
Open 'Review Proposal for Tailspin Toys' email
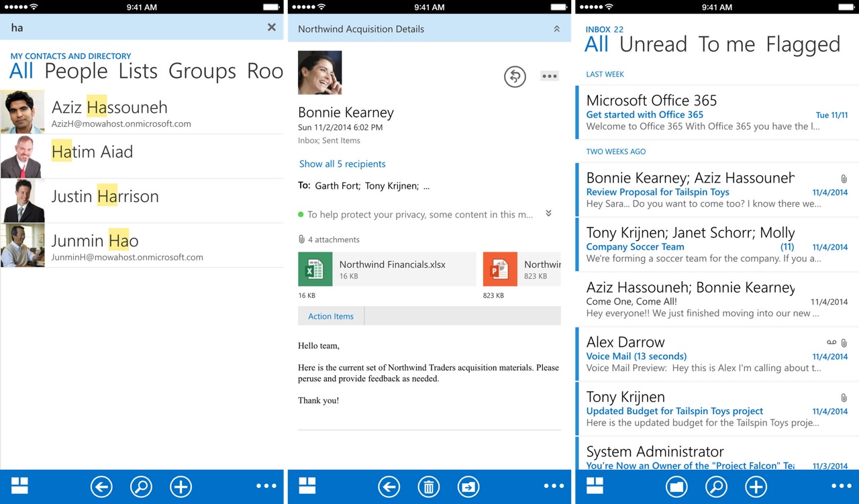point(717,190)
